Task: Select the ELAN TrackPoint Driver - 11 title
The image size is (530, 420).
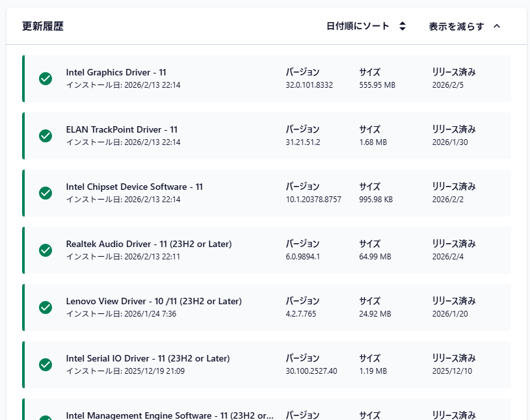Action: coord(122,129)
